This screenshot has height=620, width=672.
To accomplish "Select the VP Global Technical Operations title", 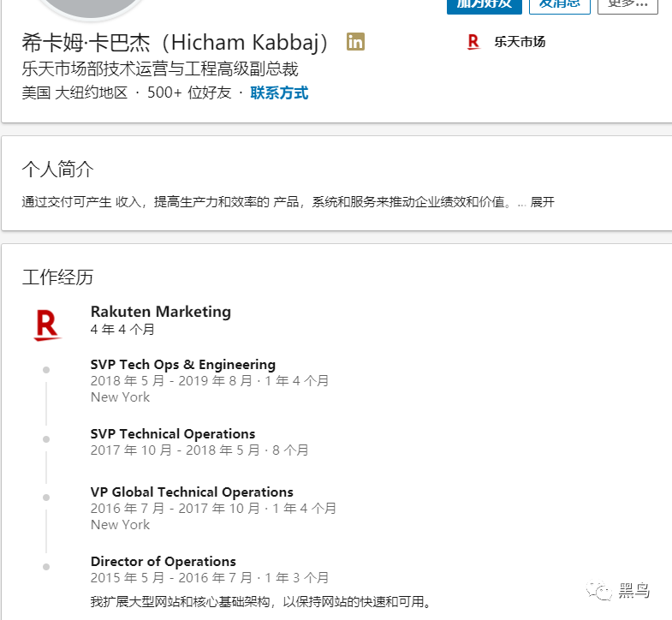I will pyautogui.click(x=192, y=492).
